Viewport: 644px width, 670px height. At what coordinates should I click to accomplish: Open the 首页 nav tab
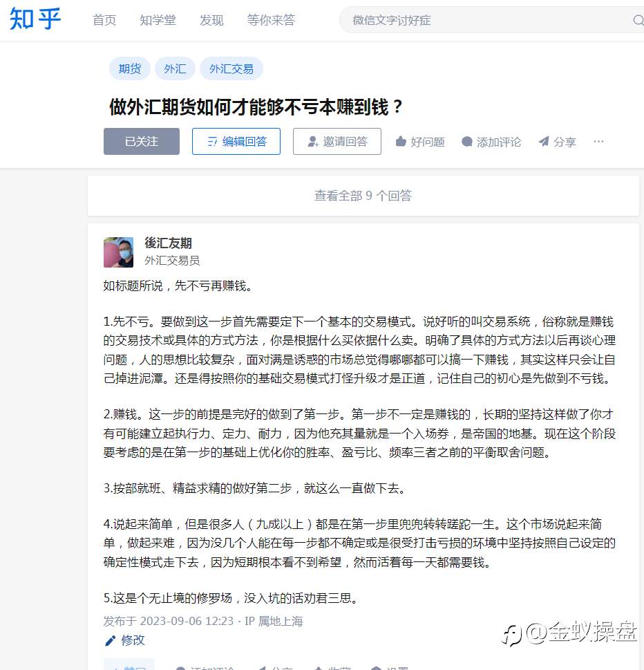tap(104, 20)
